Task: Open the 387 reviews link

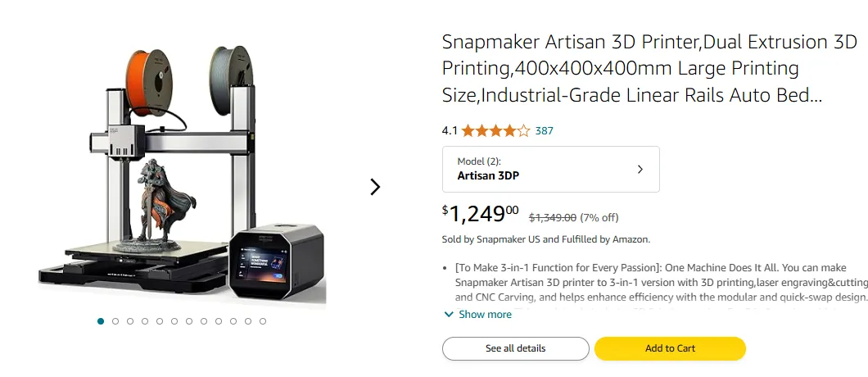Action: [545, 130]
